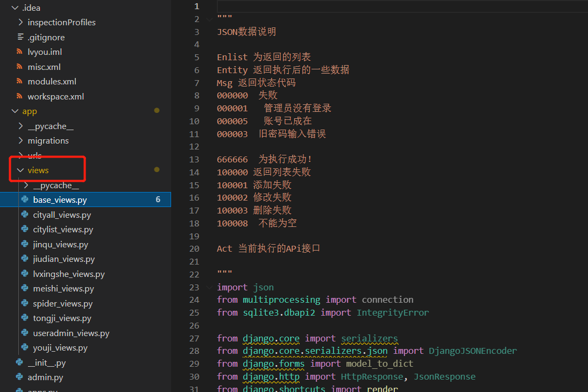Open tongji_views.py file

click(62, 318)
